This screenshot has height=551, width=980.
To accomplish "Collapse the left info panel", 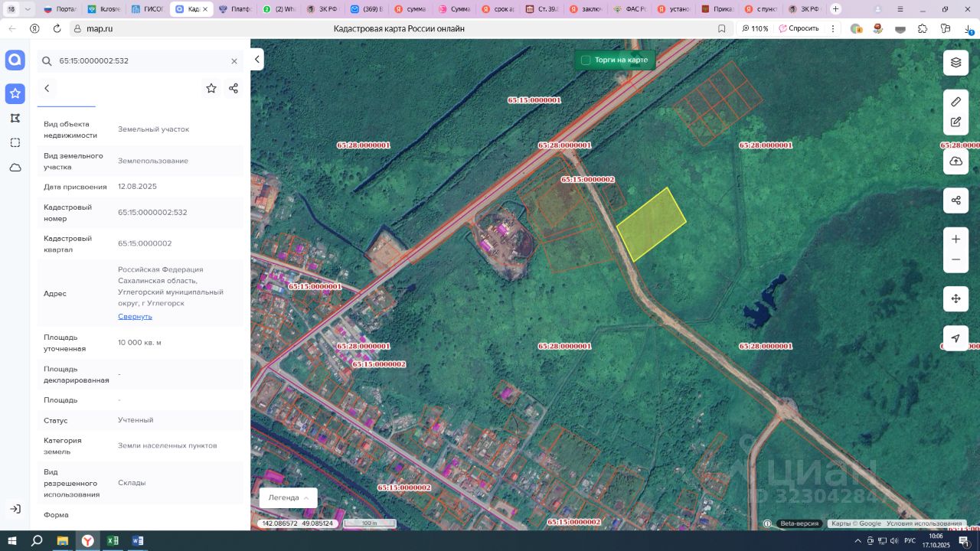I will click(257, 59).
